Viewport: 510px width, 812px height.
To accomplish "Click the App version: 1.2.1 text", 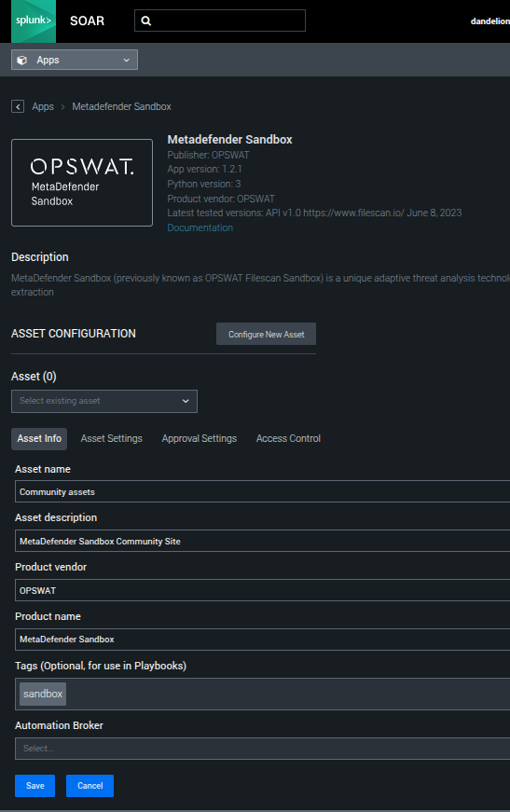I will 204,170.
